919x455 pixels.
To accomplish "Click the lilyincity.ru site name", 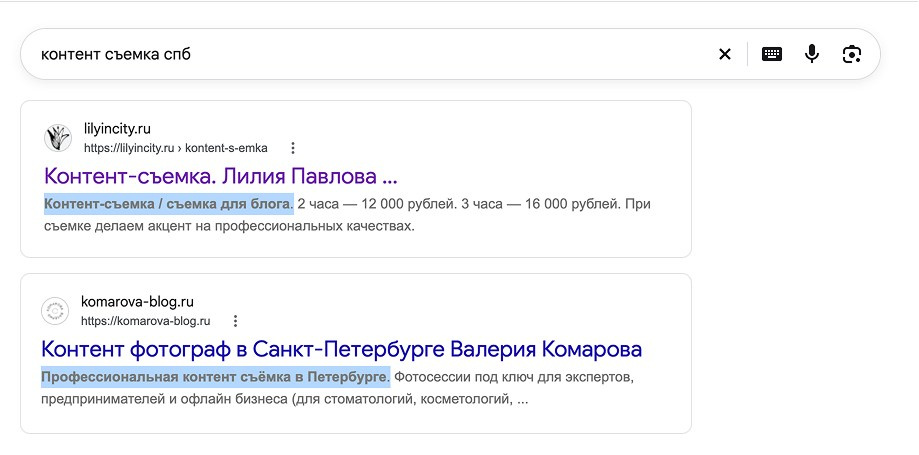I will [117, 129].
